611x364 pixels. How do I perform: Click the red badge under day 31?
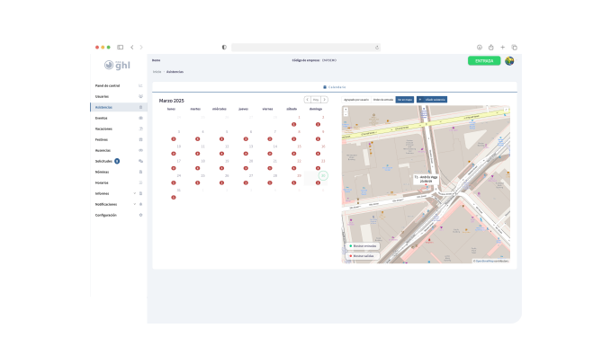point(174,197)
